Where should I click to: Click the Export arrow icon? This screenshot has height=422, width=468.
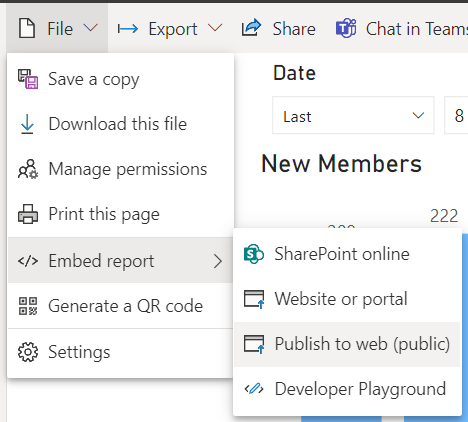coord(128,29)
